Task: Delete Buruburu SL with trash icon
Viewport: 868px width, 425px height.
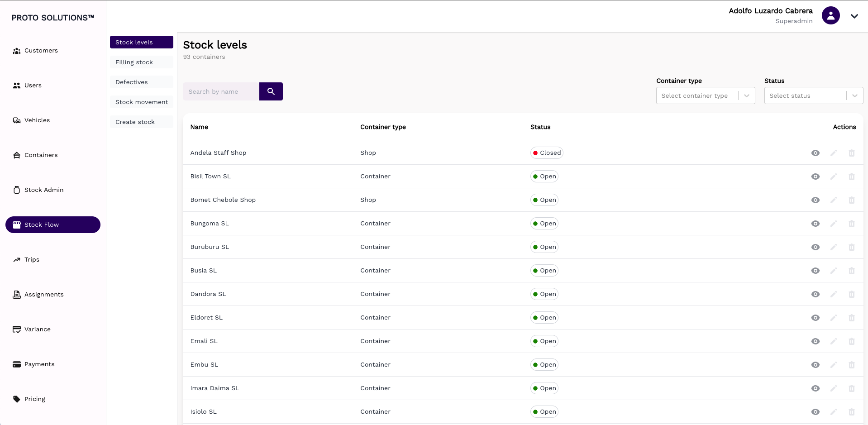Action: pyautogui.click(x=852, y=247)
